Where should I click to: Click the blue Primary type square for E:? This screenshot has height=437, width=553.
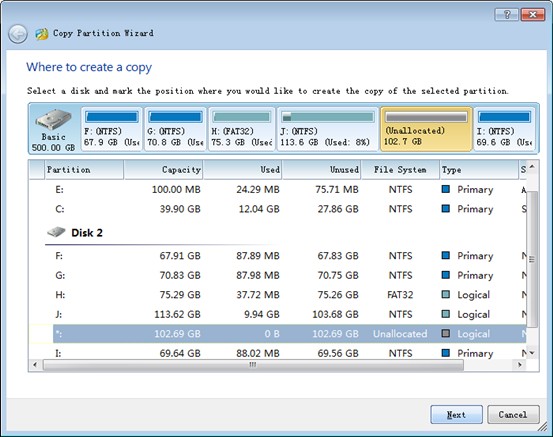(446, 189)
